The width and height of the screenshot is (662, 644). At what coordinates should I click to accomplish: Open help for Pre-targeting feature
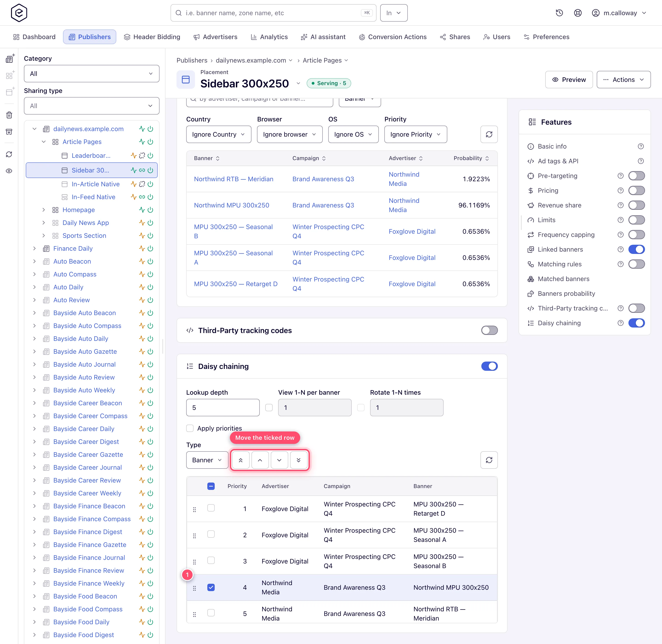[x=620, y=176]
